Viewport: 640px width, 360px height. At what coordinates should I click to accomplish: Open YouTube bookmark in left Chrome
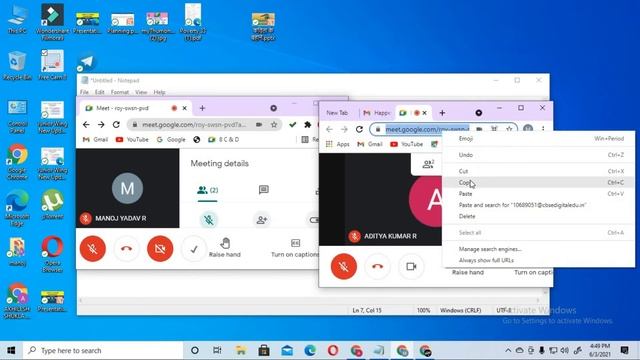[132, 140]
